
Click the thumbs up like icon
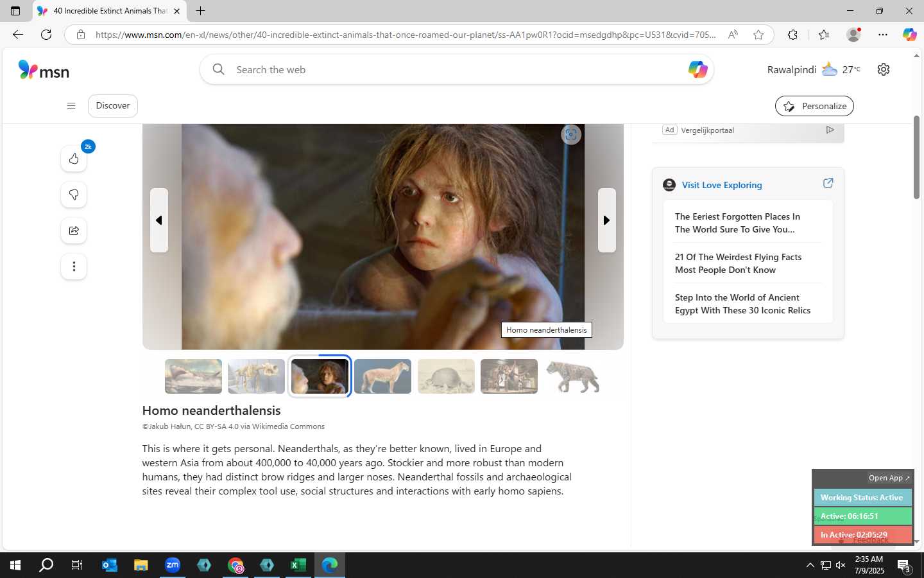(x=74, y=159)
